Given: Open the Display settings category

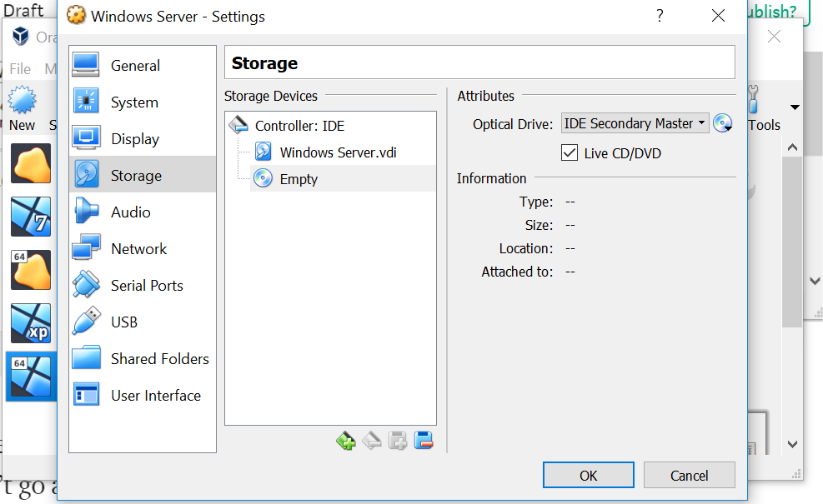Looking at the screenshot, I should [143, 139].
